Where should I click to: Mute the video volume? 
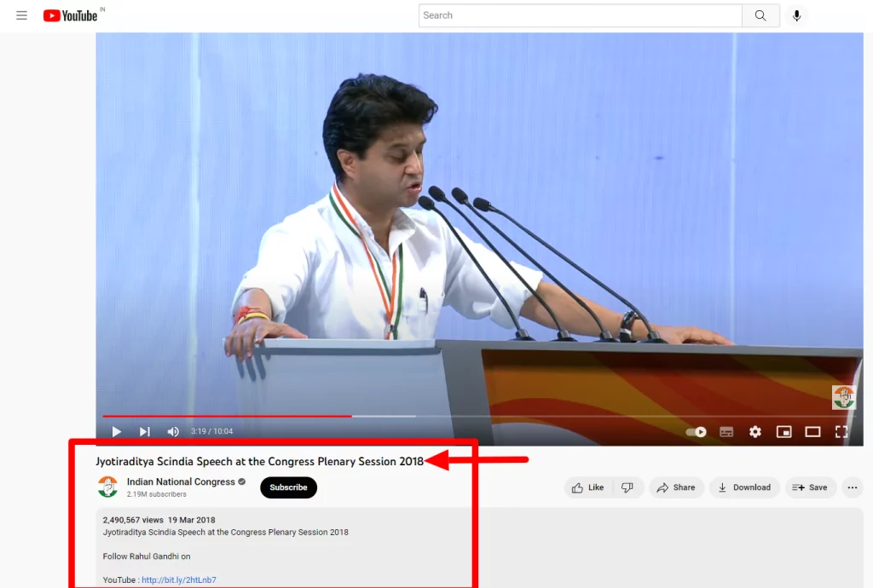coord(173,432)
